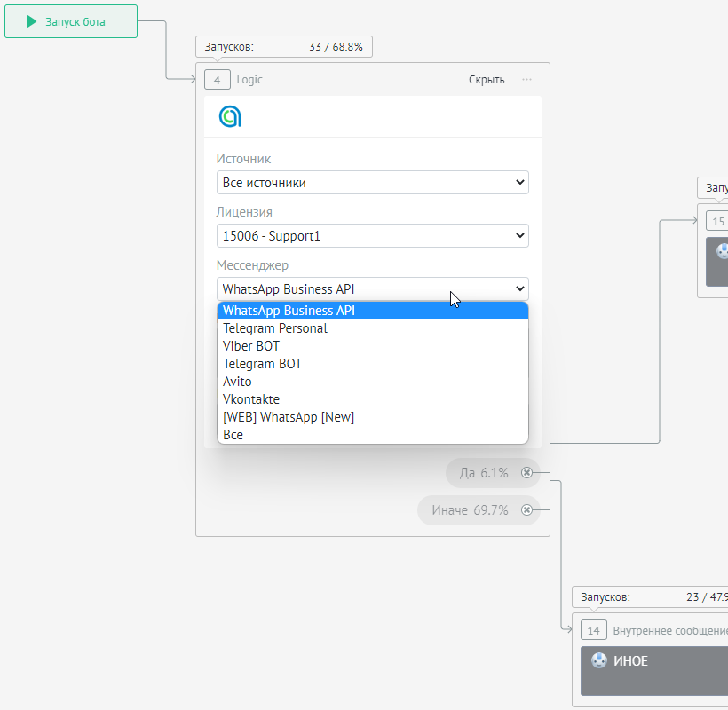Click the block number 4 badge
728x710 pixels.
[218, 80]
